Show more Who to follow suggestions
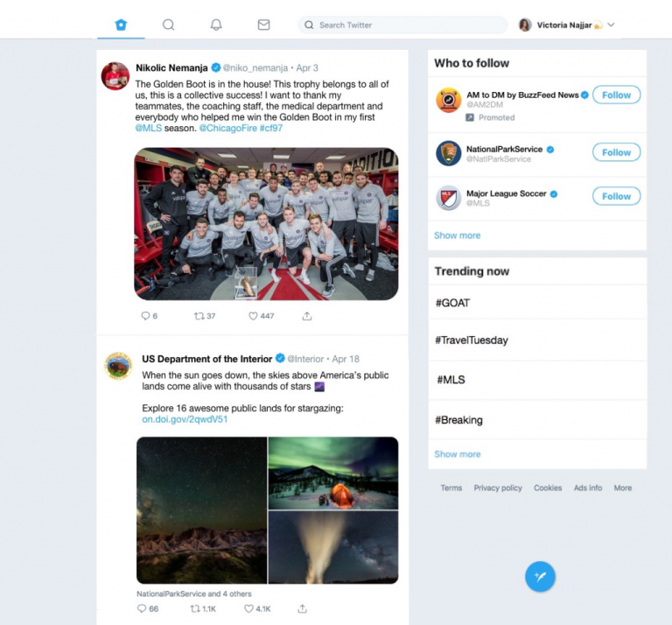Image resolution: width=672 pixels, height=625 pixels. pos(458,235)
